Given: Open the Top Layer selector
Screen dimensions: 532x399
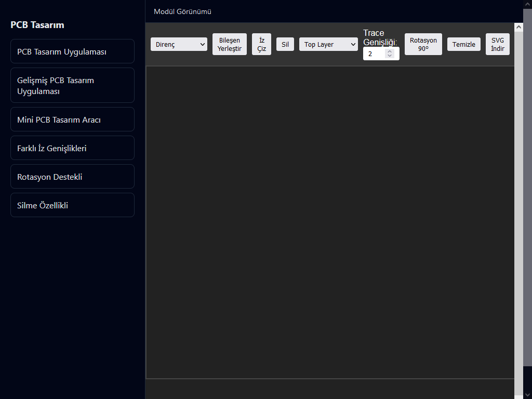Looking at the screenshot, I should coord(328,44).
